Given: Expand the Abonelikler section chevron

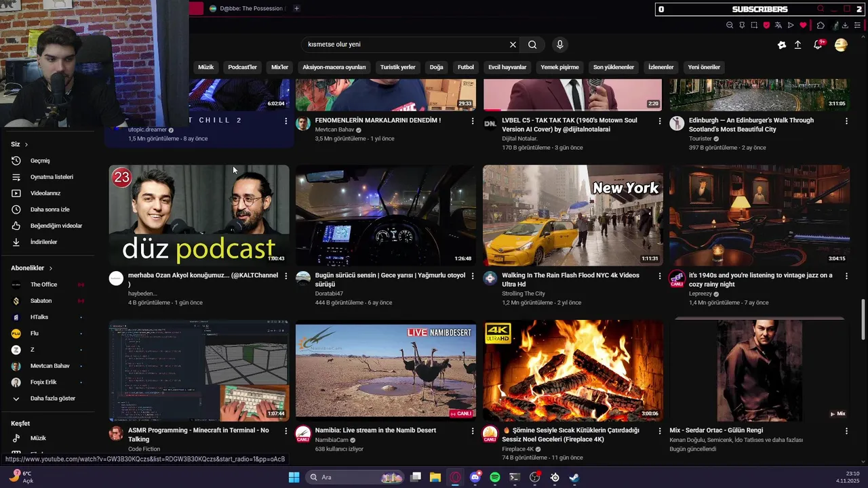Looking at the screenshot, I should tap(50, 268).
